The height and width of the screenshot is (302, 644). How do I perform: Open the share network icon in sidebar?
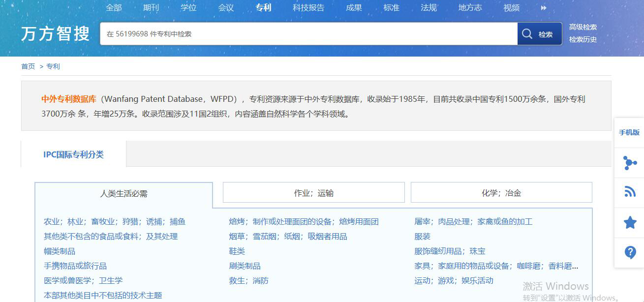click(x=630, y=163)
